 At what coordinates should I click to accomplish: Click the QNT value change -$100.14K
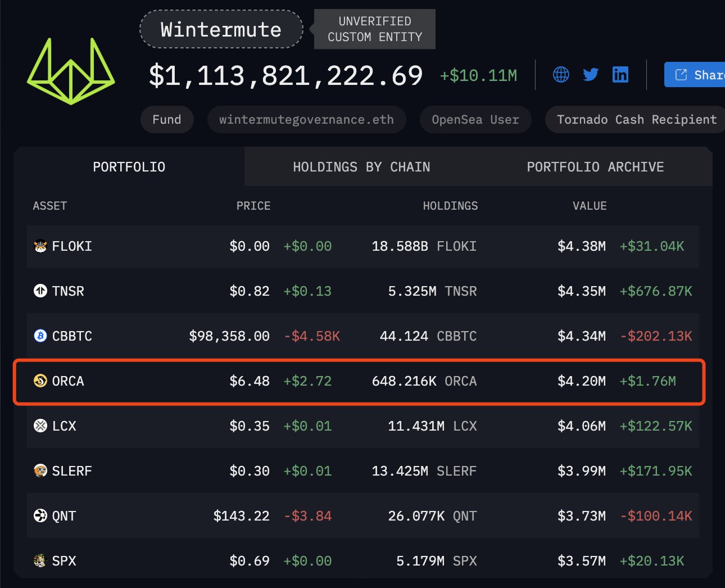pyautogui.click(x=656, y=516)
